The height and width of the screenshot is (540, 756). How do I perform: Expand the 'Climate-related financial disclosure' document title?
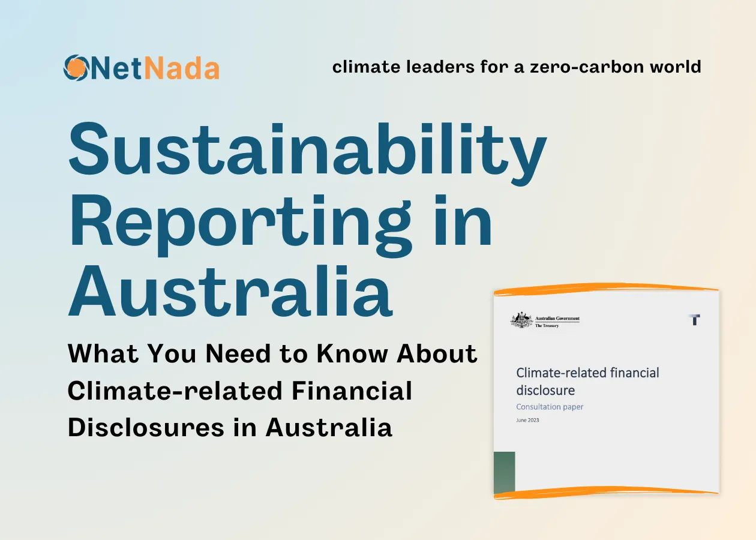(588, 380)
